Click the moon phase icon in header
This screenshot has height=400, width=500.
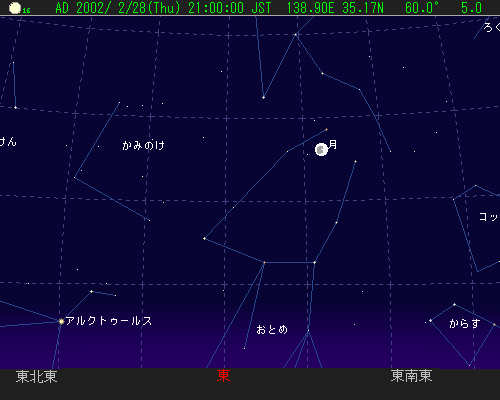point(15,8)
